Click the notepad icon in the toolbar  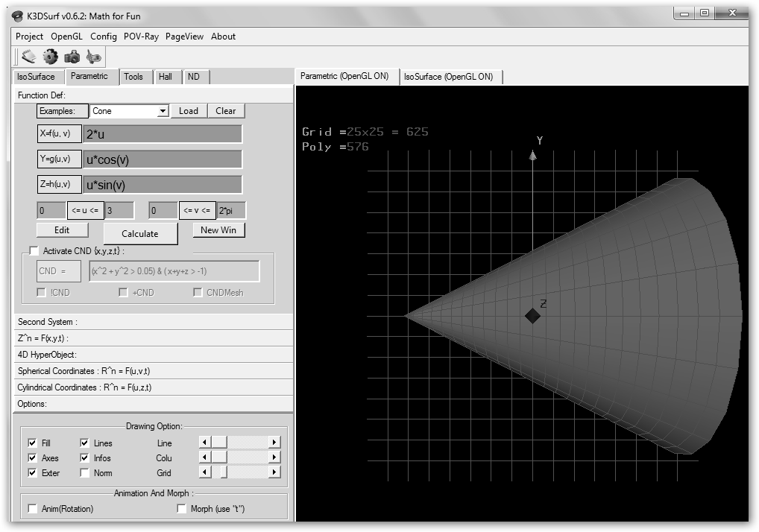coord(28,57)
